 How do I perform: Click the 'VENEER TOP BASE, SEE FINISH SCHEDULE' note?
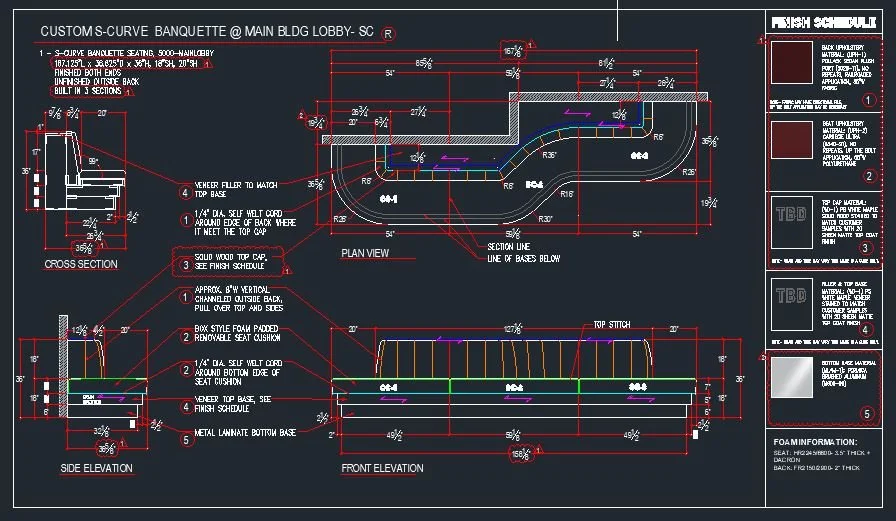(233, 404)
